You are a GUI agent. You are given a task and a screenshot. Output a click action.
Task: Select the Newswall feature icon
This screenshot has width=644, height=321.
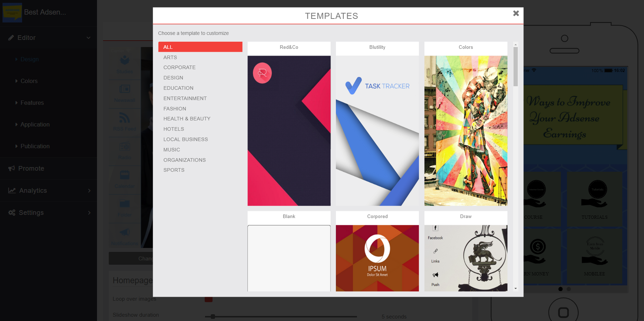(125, 88)
